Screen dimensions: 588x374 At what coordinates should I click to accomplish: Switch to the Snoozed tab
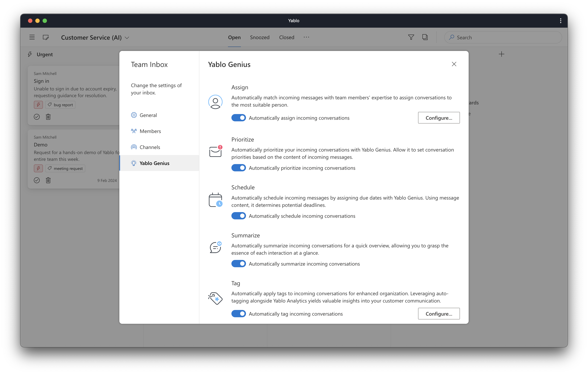tap(260, 37)
